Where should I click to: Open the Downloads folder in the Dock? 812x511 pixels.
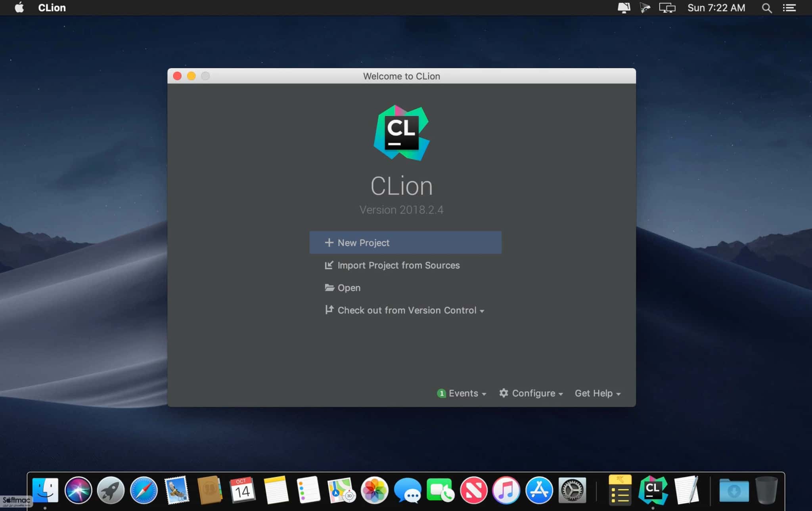(x=734, y=490)
